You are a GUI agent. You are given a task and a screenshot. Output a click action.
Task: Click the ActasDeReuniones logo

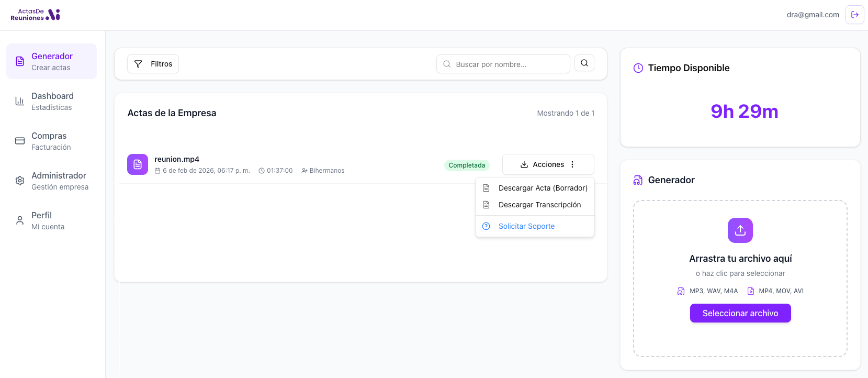pyautogui.click(x=36, y=15)
